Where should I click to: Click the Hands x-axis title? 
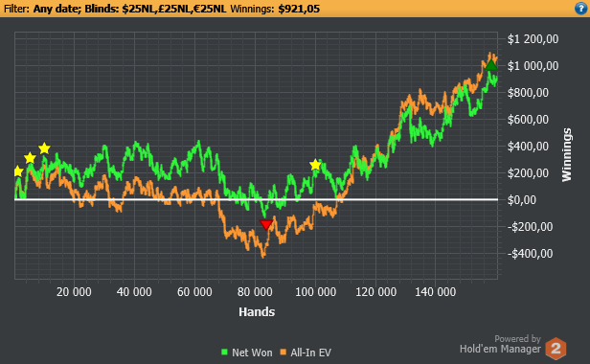point(257,311)
